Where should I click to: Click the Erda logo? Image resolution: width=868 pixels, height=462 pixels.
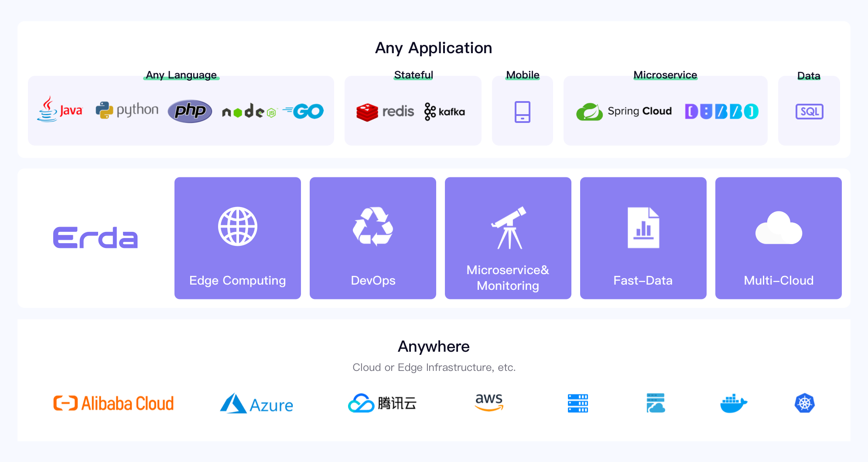point(96,238)
